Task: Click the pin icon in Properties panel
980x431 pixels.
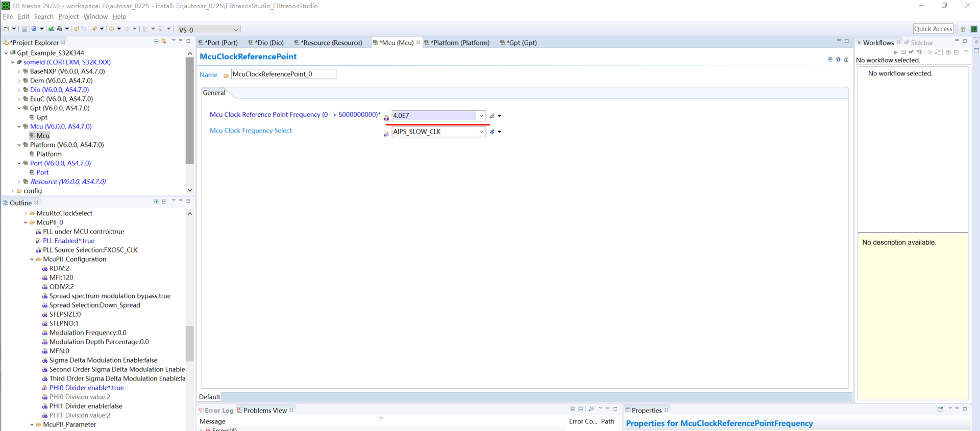Action: 940,409
